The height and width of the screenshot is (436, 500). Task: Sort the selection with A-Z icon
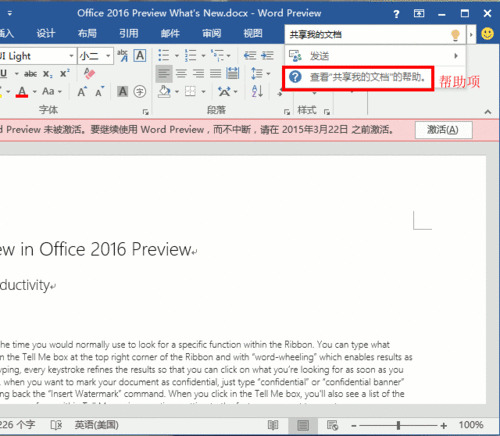[257, 91]
